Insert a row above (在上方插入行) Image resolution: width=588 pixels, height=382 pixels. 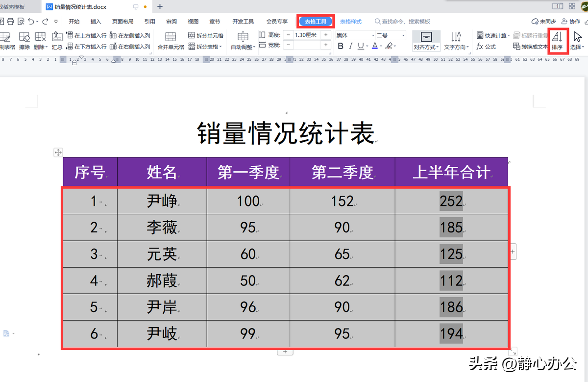pos(87,36)
